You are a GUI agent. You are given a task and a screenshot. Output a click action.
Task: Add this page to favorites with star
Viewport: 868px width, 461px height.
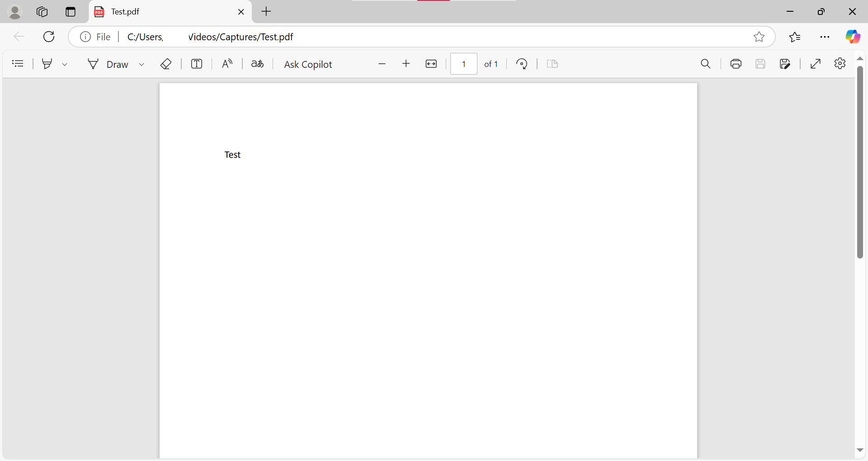click(x=759, y=37)
